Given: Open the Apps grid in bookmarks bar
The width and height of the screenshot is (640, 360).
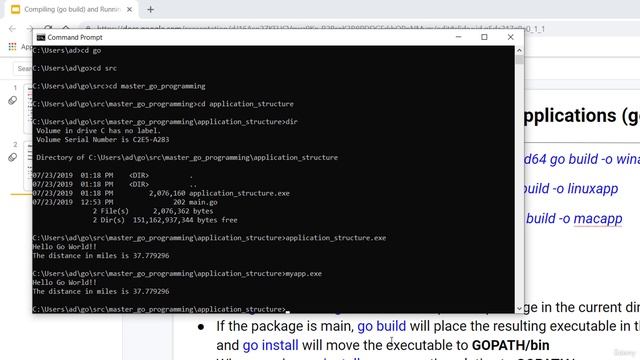Looking at the screenshot, I should point(12,47).
